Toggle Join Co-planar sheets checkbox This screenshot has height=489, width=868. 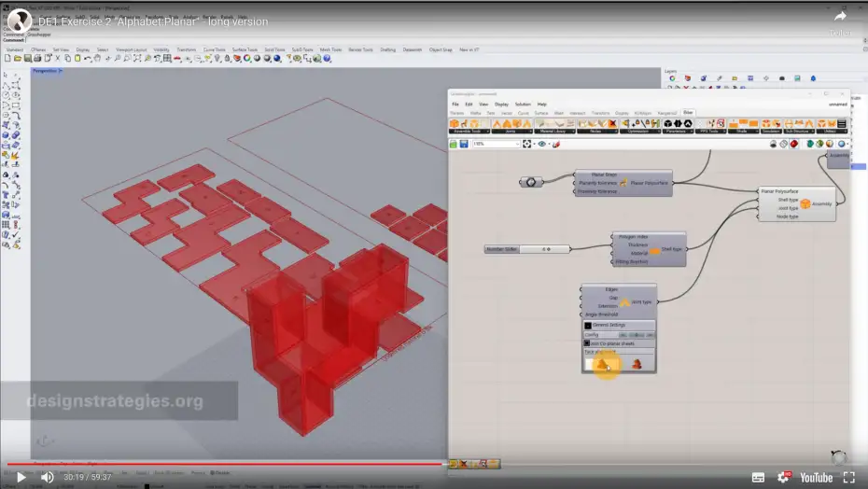(587, 343)
